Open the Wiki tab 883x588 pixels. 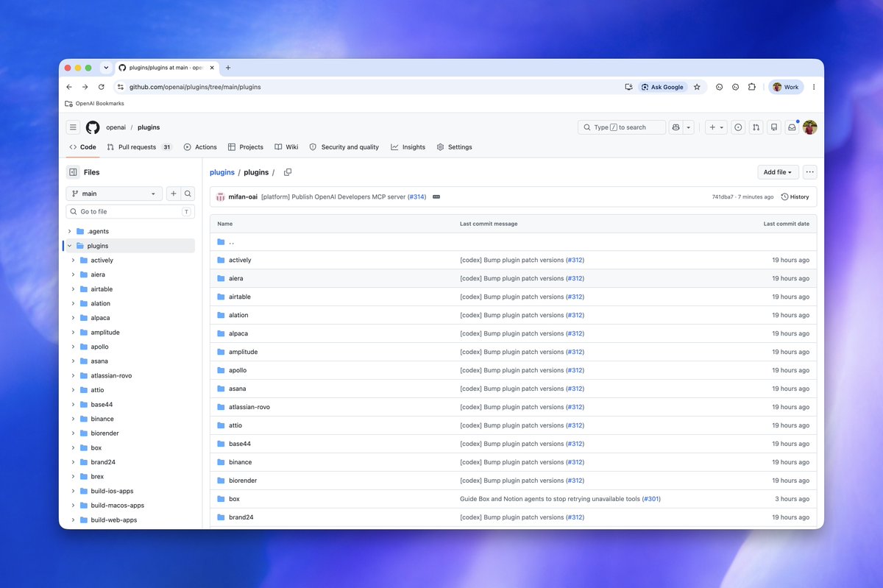coord(286,147)
